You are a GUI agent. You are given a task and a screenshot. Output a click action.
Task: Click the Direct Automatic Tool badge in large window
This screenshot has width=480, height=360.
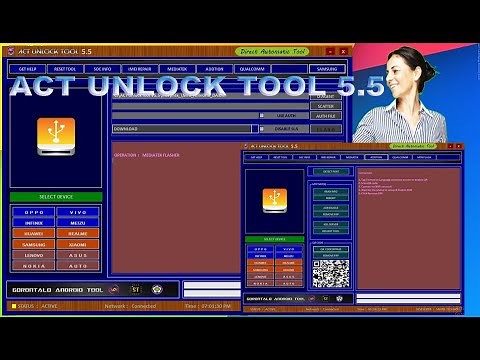tap(272, 51)
